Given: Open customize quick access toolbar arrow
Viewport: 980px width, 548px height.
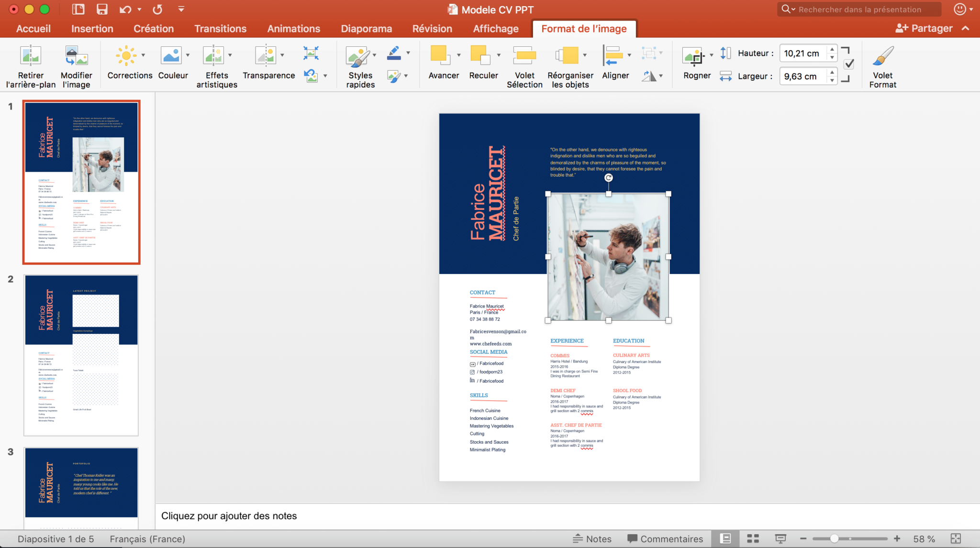Looking at the screenshot, I should 181,9.
